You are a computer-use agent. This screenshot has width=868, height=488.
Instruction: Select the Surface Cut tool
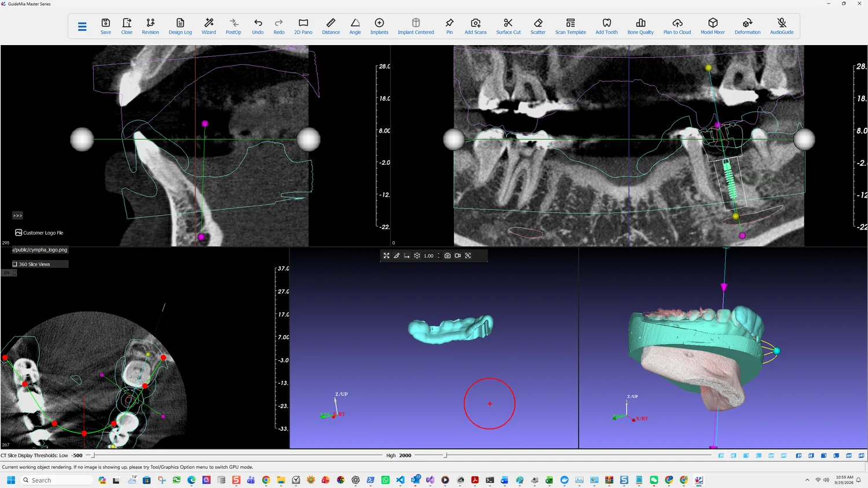click(x=509, y=26)
